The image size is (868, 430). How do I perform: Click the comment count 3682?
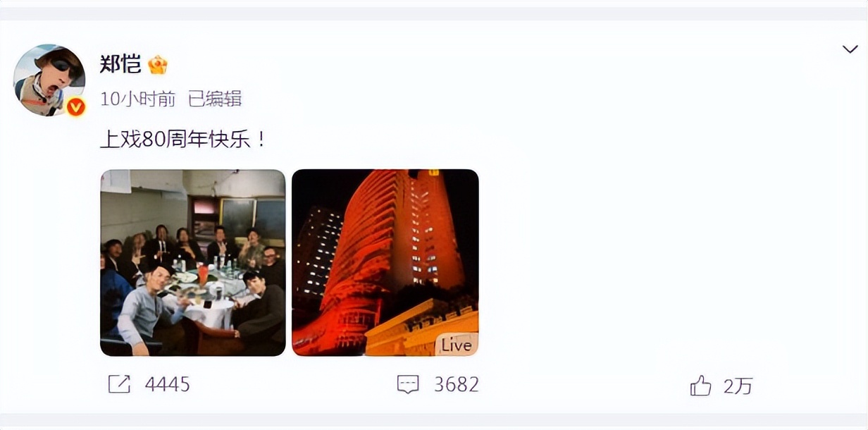(x=457, y=384)
